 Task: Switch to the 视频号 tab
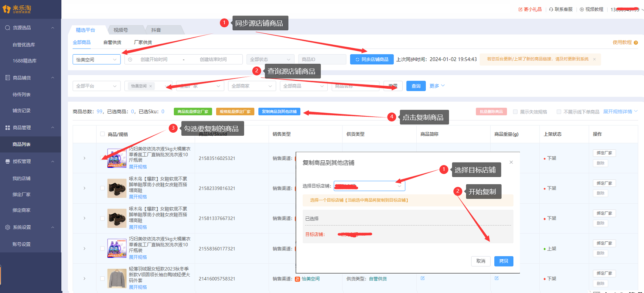pos(121,30)
